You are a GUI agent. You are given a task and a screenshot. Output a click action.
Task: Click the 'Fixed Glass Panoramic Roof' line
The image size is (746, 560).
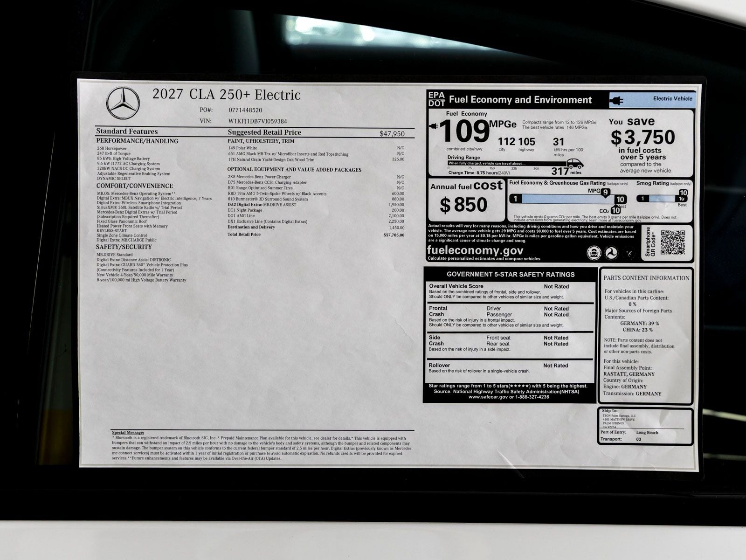click(122, 221)
